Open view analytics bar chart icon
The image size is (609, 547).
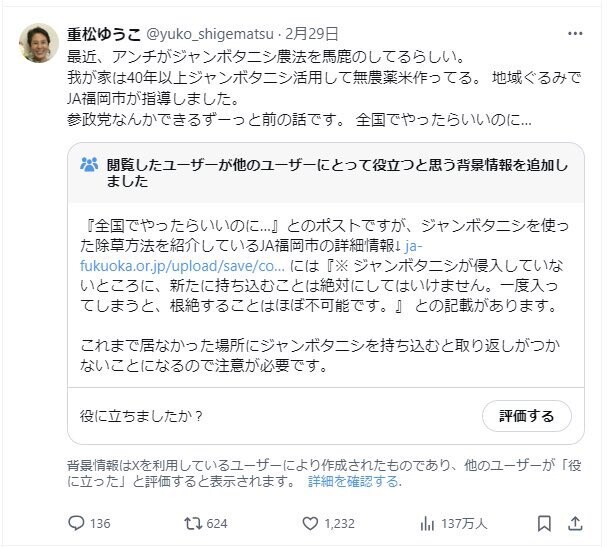pos(429,522)
